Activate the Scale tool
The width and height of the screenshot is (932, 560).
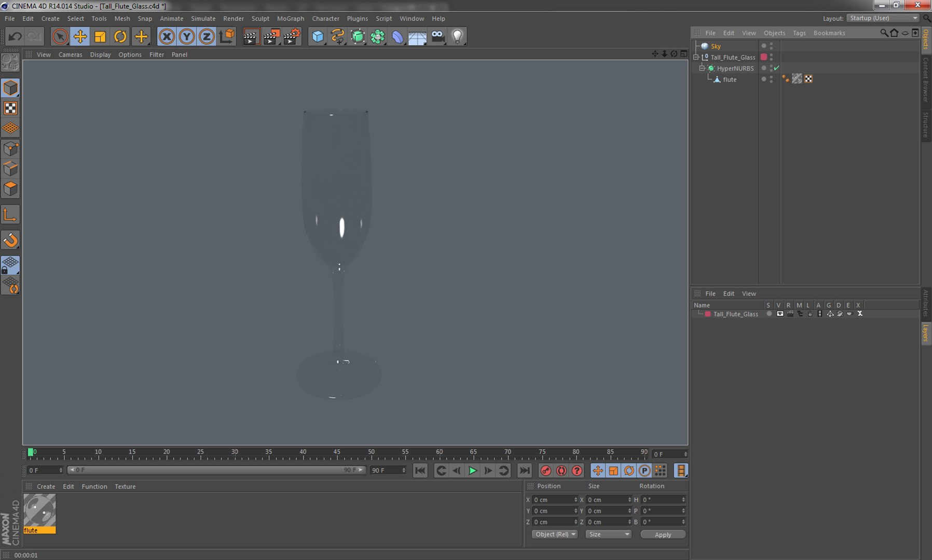pos(100,36)
